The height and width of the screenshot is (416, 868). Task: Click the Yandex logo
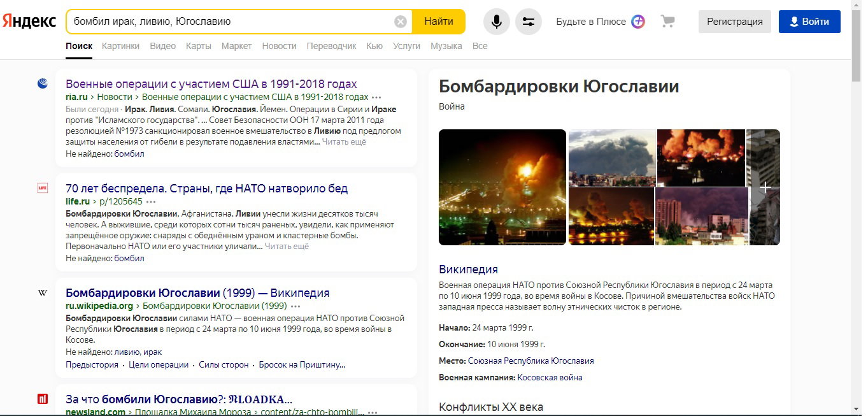29,21
